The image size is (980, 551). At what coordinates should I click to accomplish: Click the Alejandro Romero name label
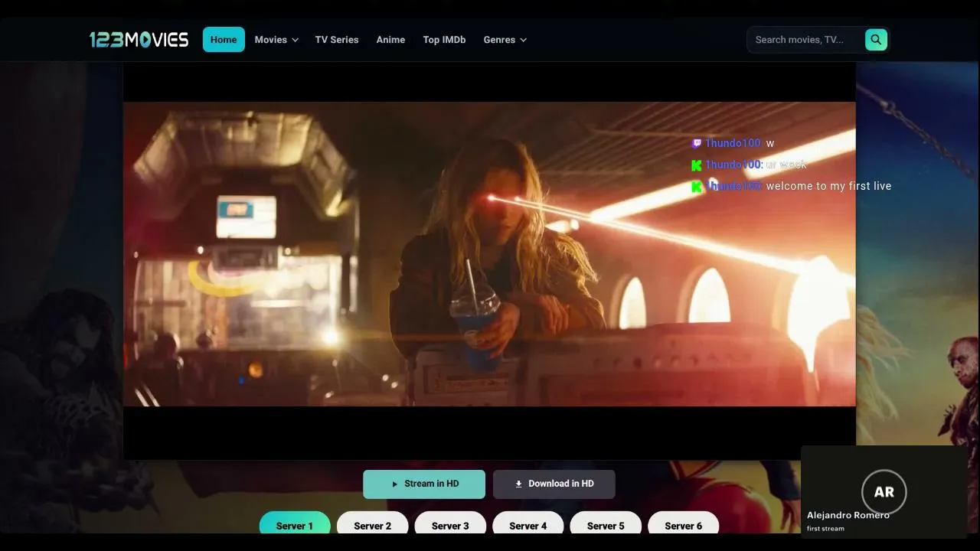pyautogui.click(x=848, y=515)
